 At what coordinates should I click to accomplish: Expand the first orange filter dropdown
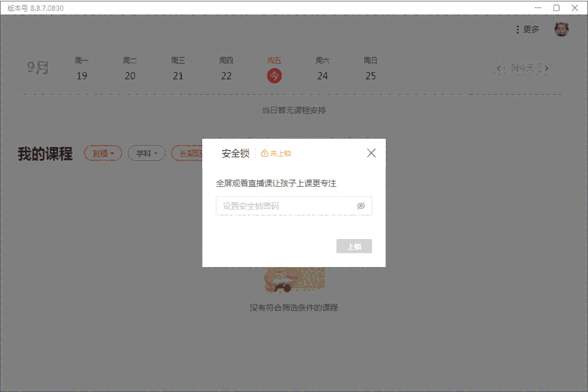point(103,153)
